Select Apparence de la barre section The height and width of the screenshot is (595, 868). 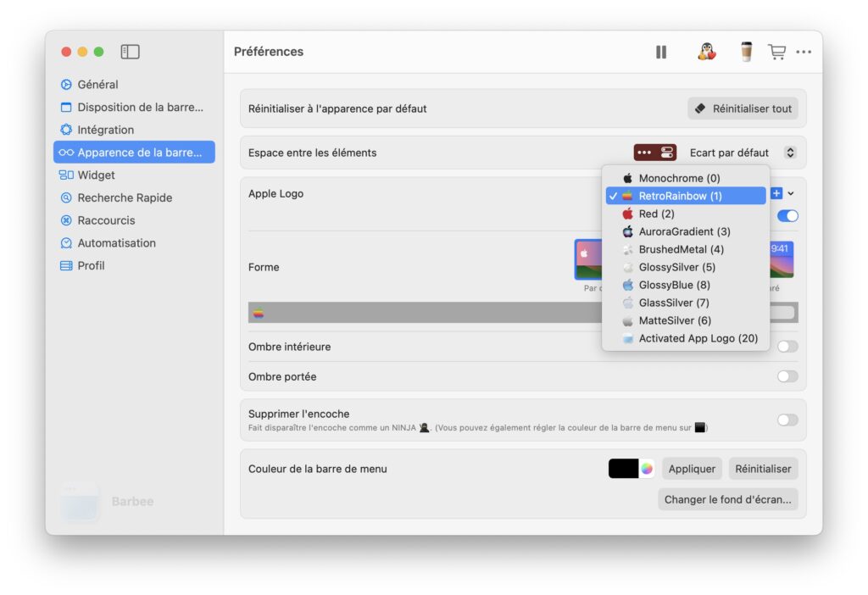[x=134, y=153]
